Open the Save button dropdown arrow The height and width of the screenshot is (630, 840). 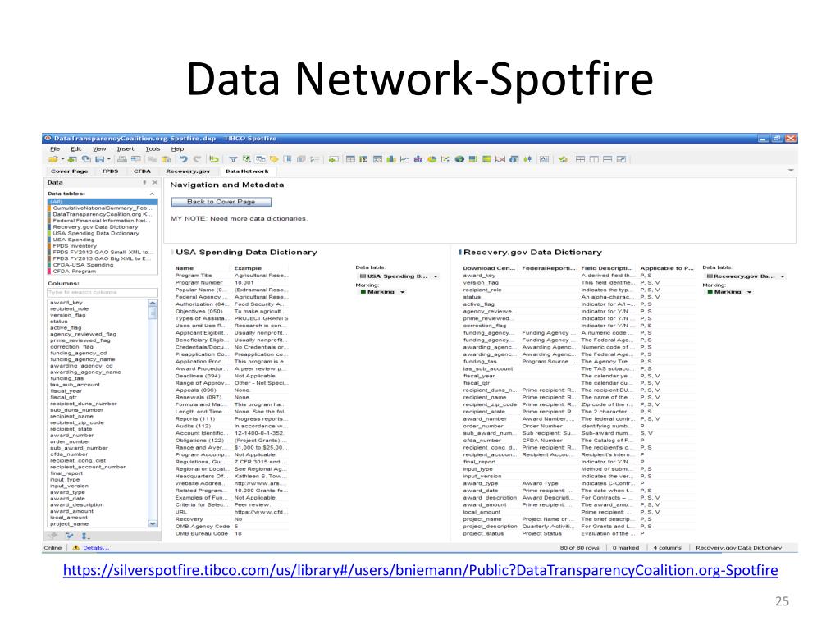click(108, 159)
